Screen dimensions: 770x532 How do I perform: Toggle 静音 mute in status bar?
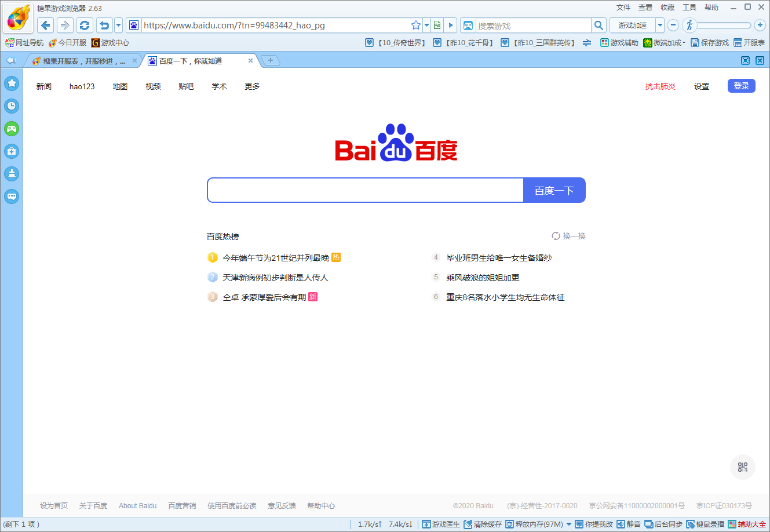tap(629, 524)
